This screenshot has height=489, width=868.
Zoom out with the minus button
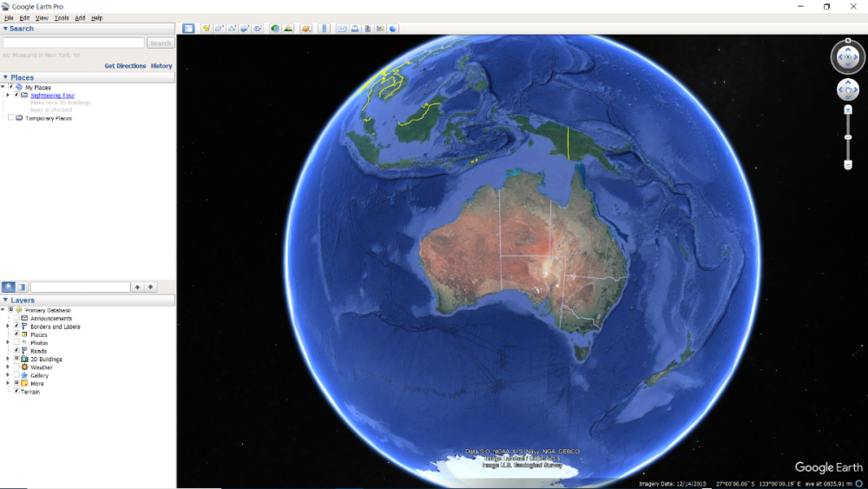pyautogui.click(x=847, y=164)
